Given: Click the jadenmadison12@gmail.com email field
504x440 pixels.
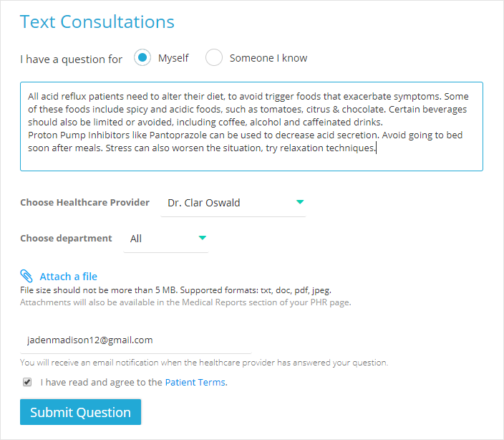Looking at the screenshot, I should 135,340.
